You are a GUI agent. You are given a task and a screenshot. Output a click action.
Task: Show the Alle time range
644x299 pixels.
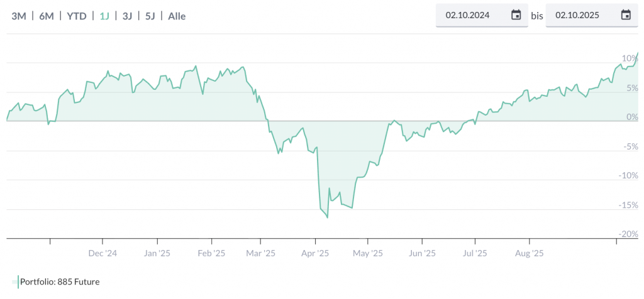point(177,16)
